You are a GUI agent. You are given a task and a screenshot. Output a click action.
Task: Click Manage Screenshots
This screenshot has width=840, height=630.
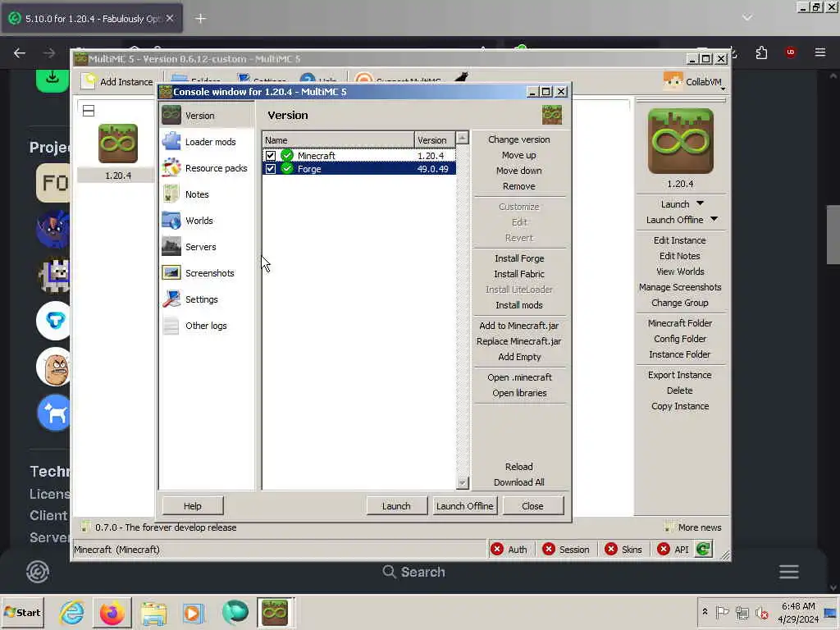(679, 286)
